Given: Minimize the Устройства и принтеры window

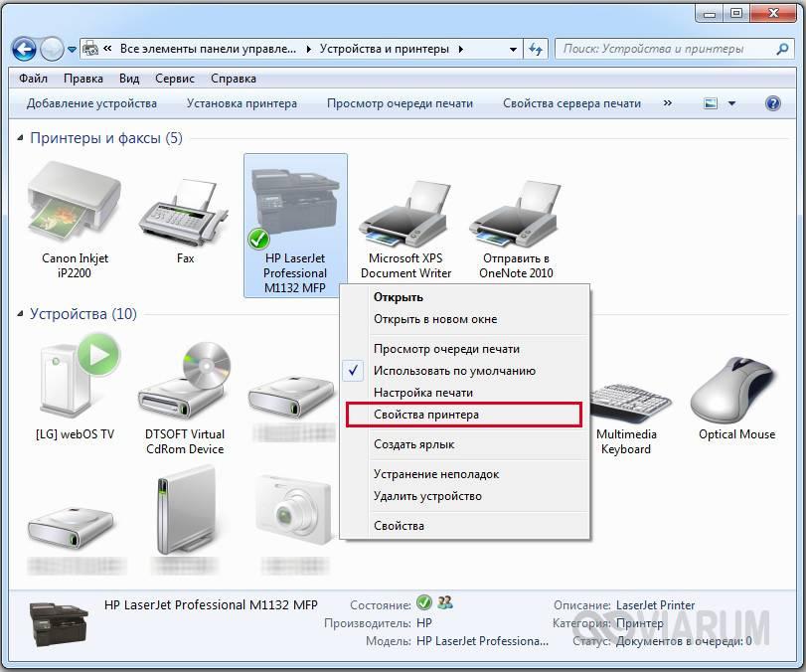Looking at the screenshot, I should [x=709, y=14].
